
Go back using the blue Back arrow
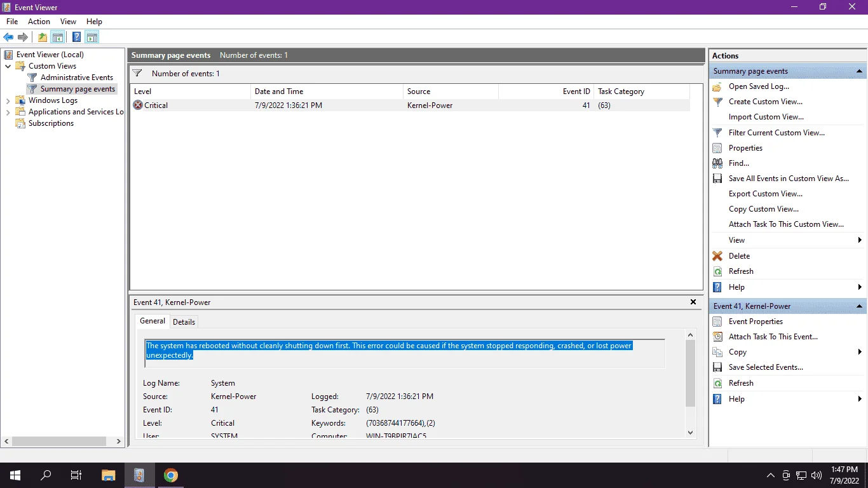(8, 37)
